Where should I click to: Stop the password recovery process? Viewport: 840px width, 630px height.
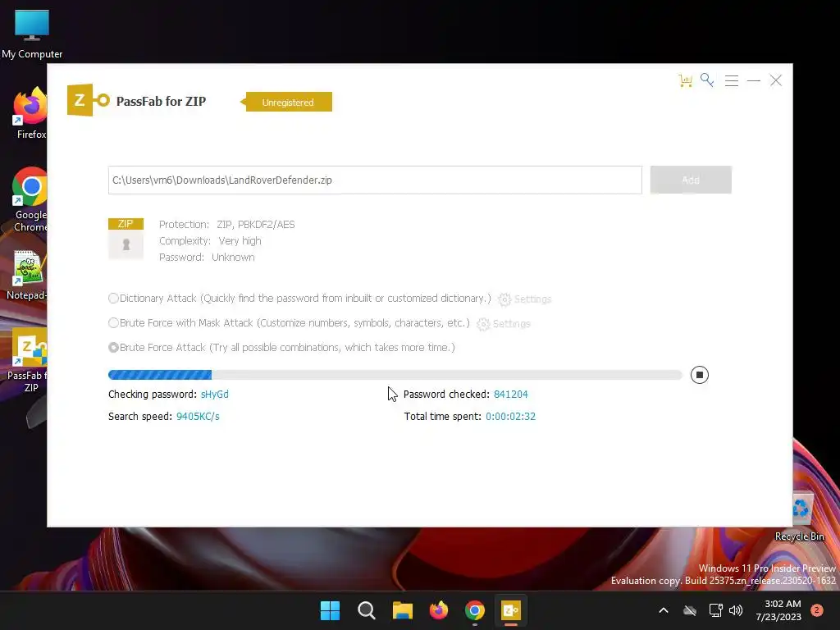click(700, 375)
